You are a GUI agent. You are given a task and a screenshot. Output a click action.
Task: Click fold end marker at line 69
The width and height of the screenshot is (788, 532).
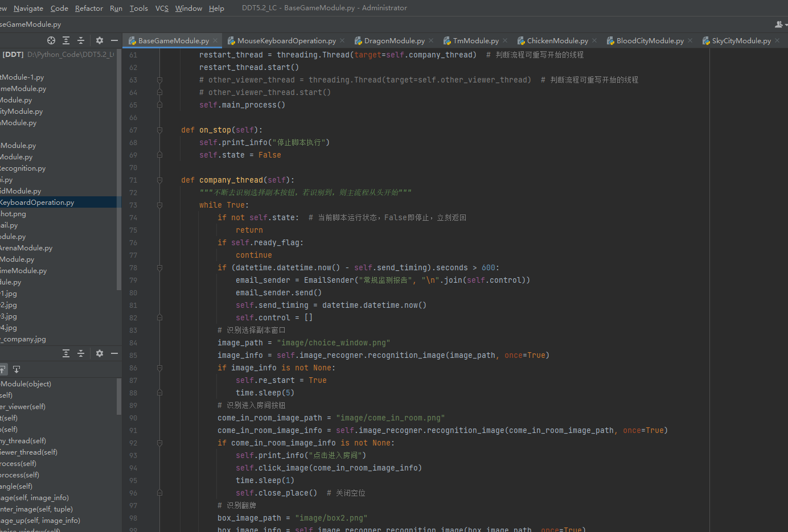159,155
